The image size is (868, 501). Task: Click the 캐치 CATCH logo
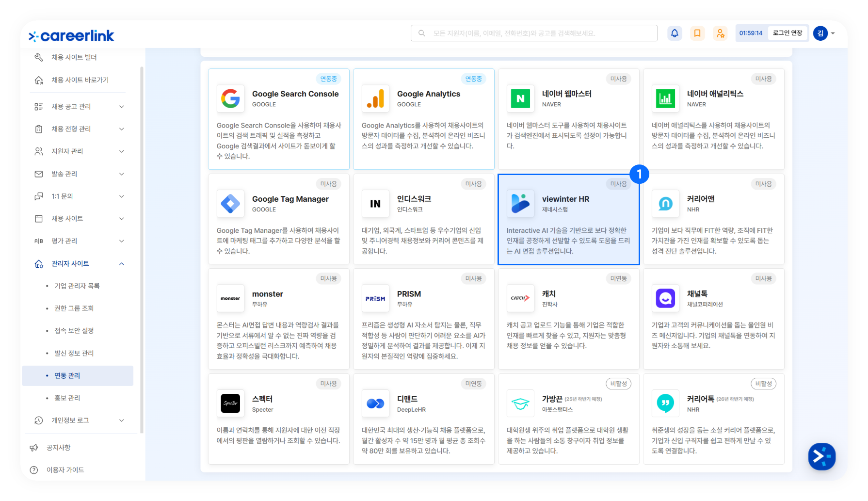(520, 298)
